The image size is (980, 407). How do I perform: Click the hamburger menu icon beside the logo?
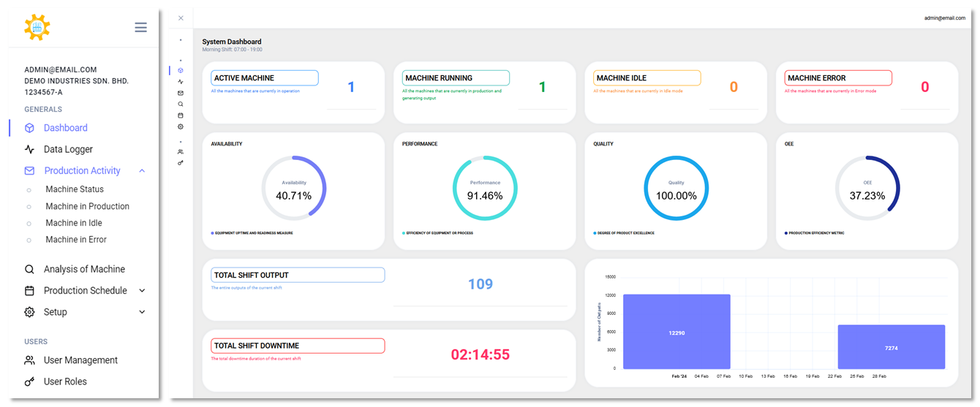(140, 28)
